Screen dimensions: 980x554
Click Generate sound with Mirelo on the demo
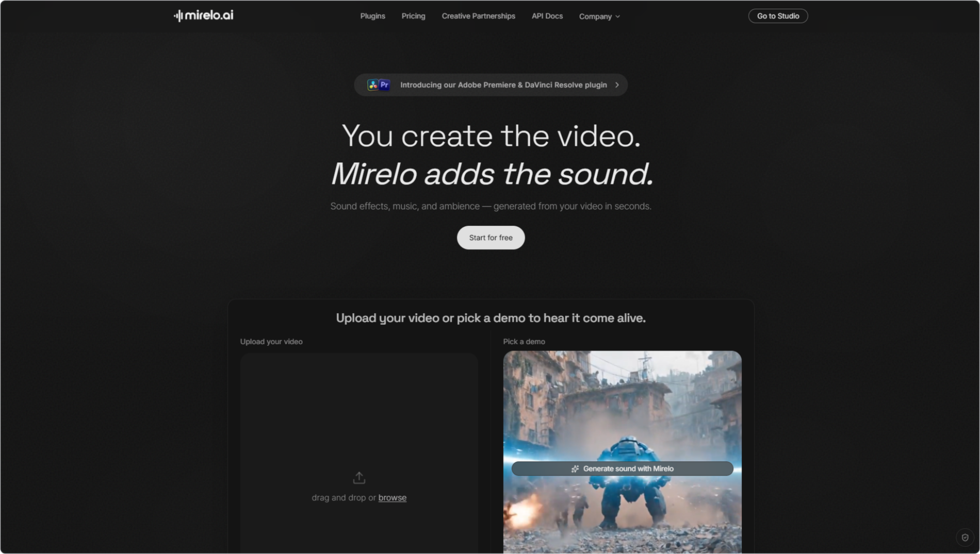point(622,468)
